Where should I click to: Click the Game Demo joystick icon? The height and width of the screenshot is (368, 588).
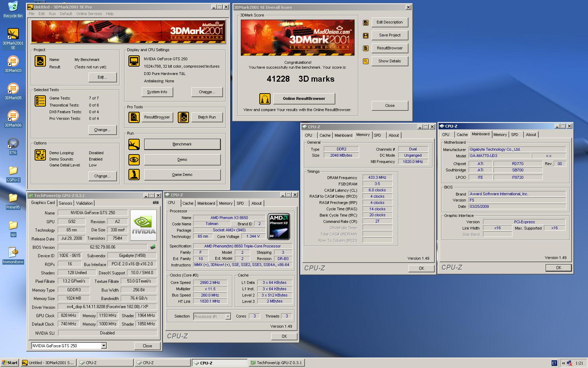point(134,175)
